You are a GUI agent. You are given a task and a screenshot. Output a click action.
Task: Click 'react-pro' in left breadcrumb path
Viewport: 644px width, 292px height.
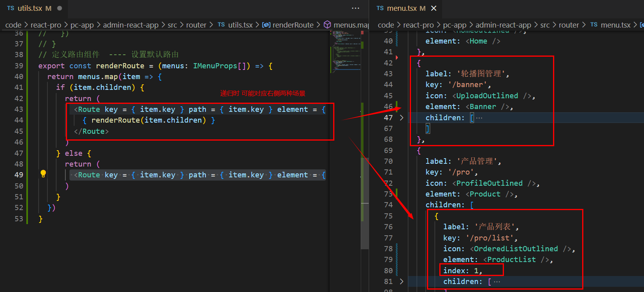pyautogui.click(x=46, y=25)
